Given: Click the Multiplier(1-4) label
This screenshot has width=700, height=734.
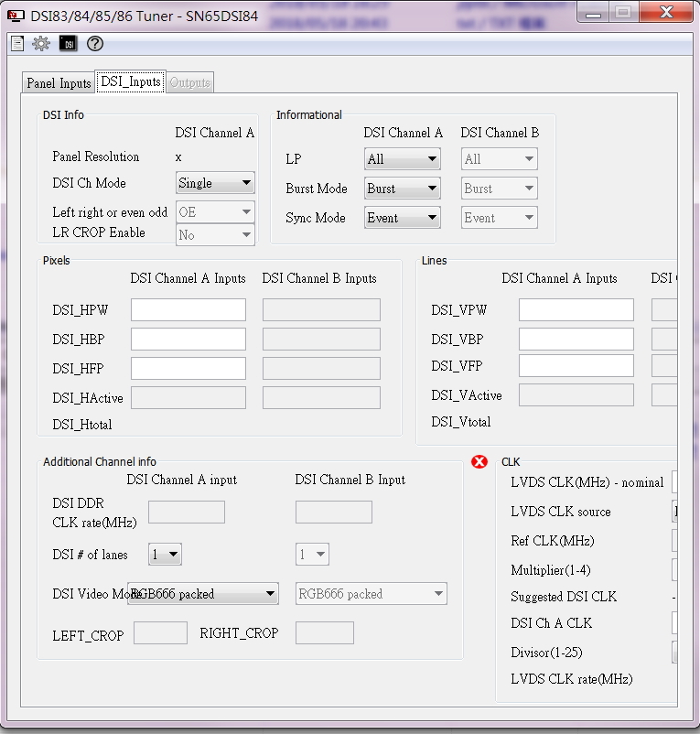Looking at the screenshot, I should click(551, 570).
